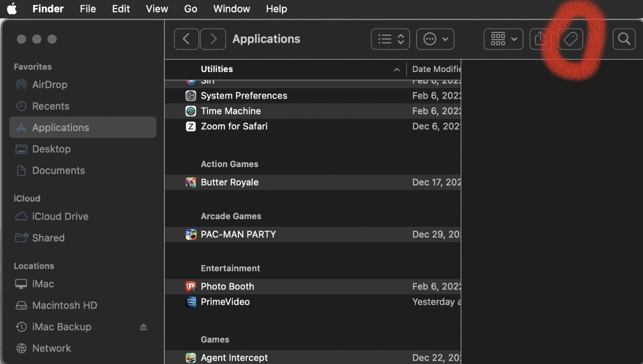Change list view style dropdown

(390, 39)
